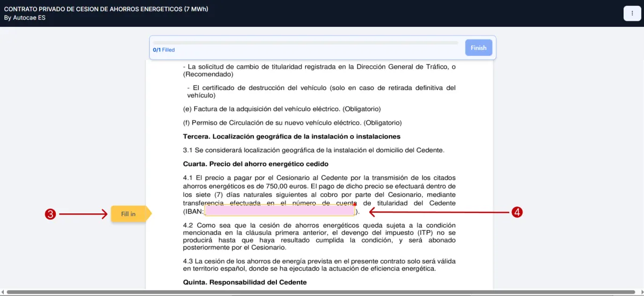Click the line starting (e) Factura de la adquisición

(282, 109)
